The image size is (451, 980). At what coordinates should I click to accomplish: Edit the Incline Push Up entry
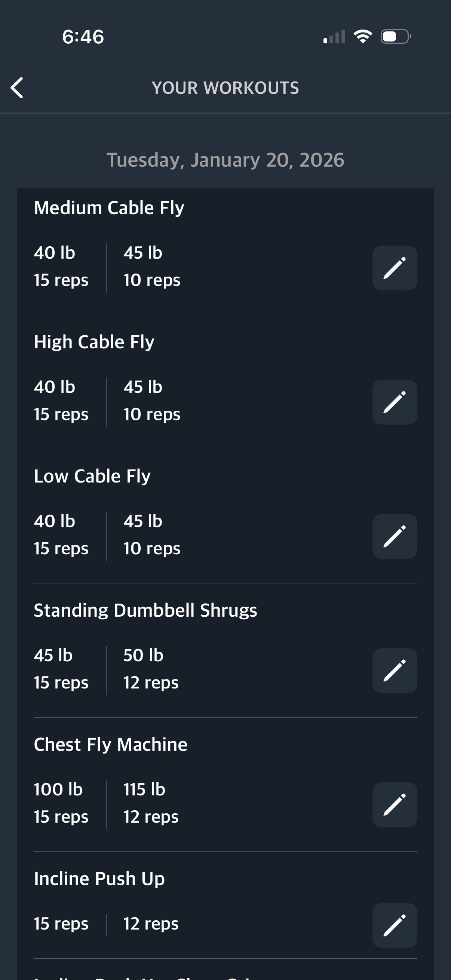pyautogui.click(x=394, y=925)
